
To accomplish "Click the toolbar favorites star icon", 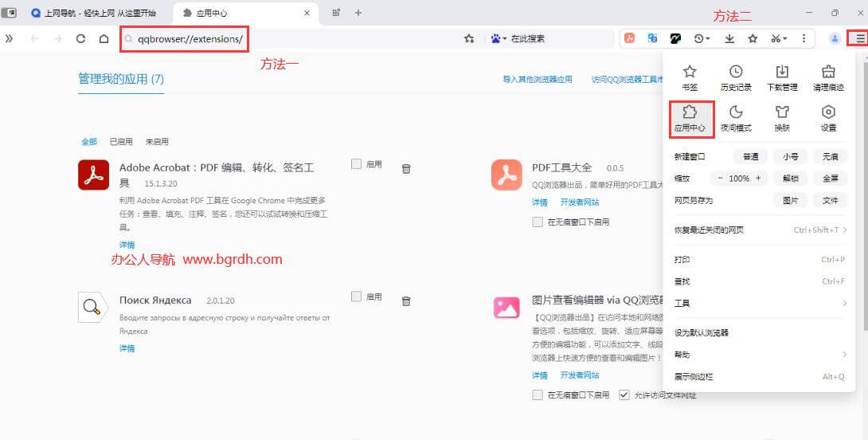I will 753,38.
